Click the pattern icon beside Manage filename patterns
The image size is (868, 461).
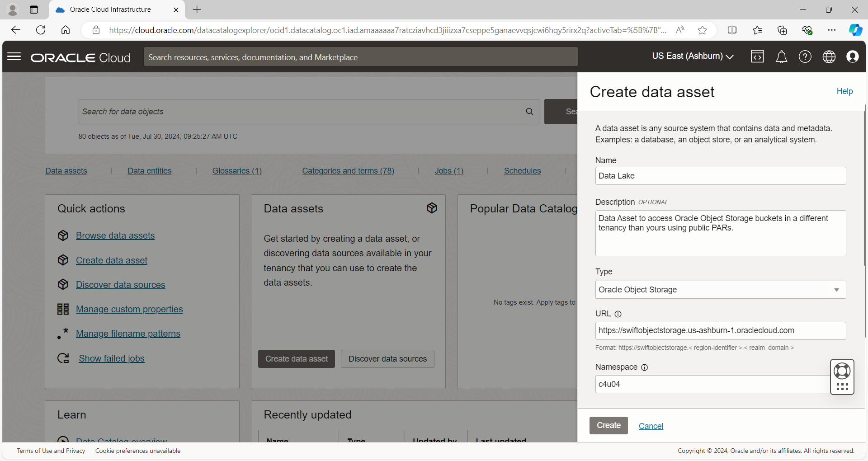click(x=63, y=334)
